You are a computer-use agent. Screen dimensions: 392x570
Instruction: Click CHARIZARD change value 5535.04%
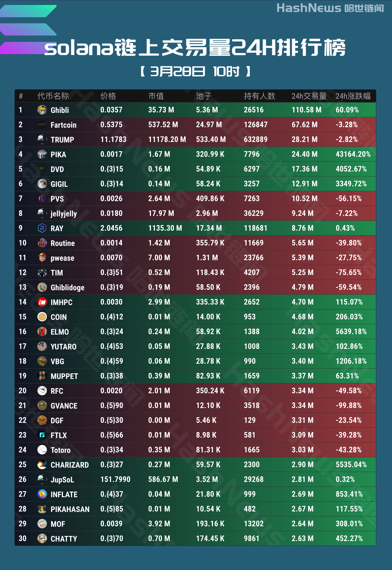pos(351,464)
